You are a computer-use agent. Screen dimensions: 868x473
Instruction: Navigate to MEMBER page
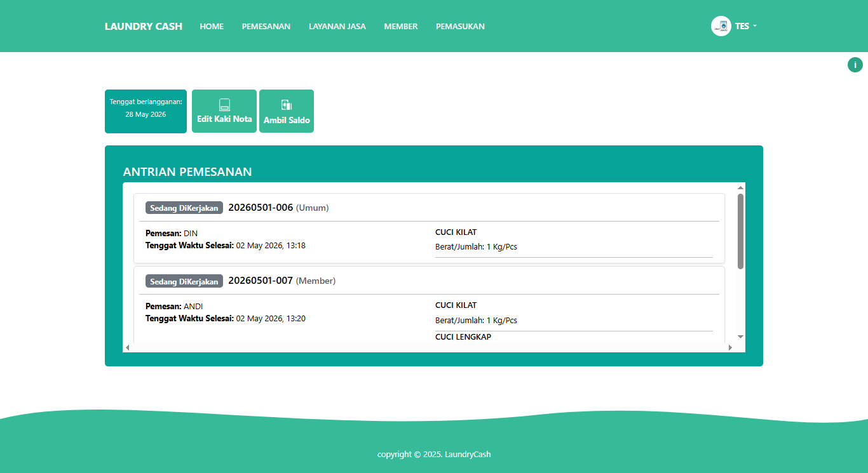click(401, 26)
